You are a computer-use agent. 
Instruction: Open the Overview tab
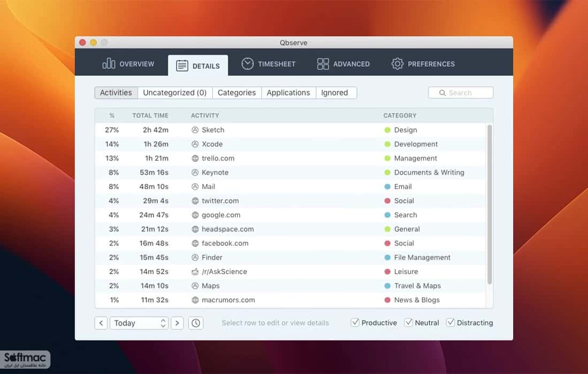tap(128, 64)
